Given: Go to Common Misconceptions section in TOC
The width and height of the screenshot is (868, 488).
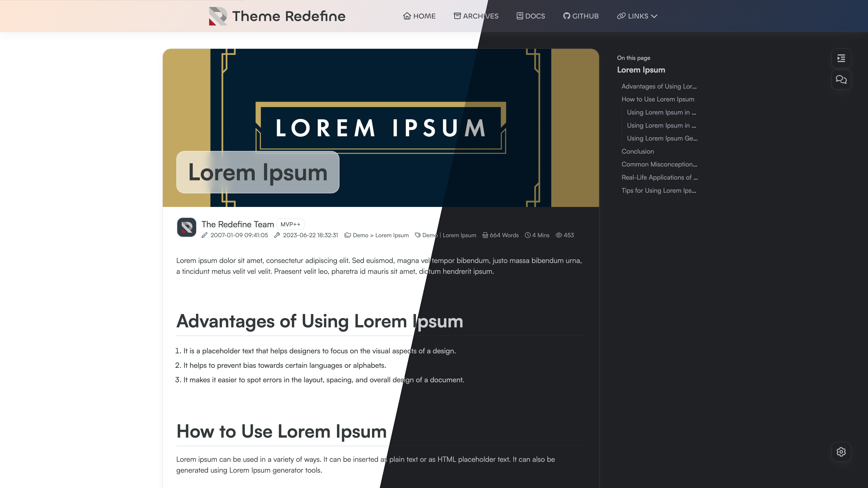Looking at the screenshot, I should tap(659, 164).
